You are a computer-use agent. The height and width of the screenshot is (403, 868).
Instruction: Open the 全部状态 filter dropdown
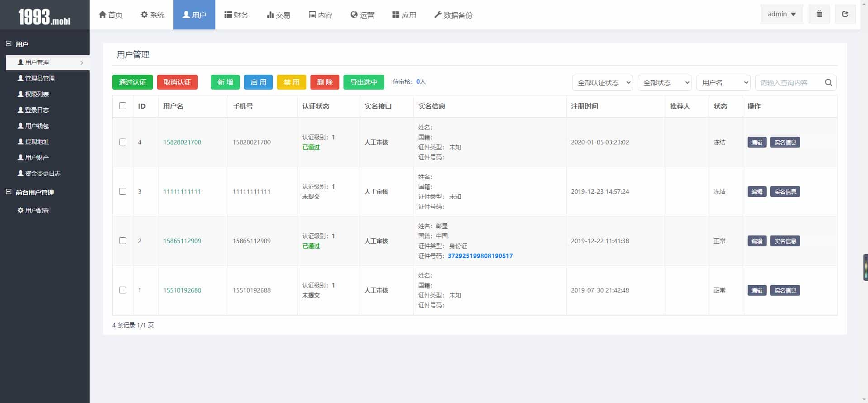664,82
